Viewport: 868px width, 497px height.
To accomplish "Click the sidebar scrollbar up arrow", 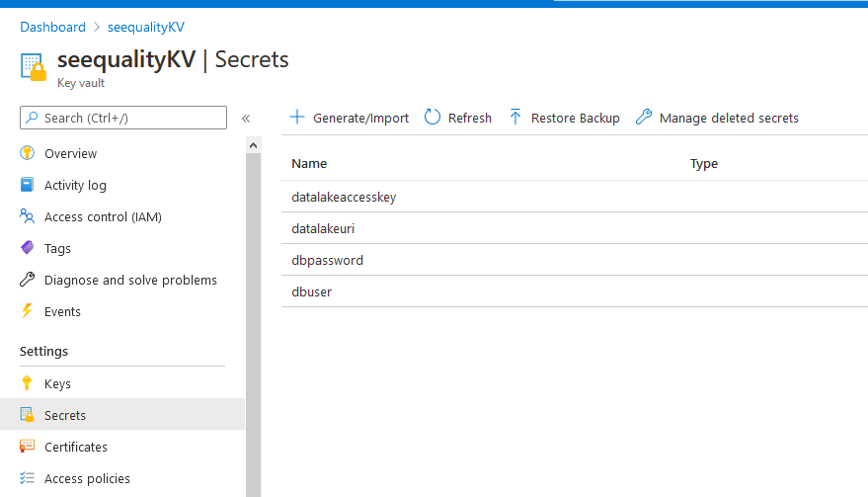I will [253, 145].
